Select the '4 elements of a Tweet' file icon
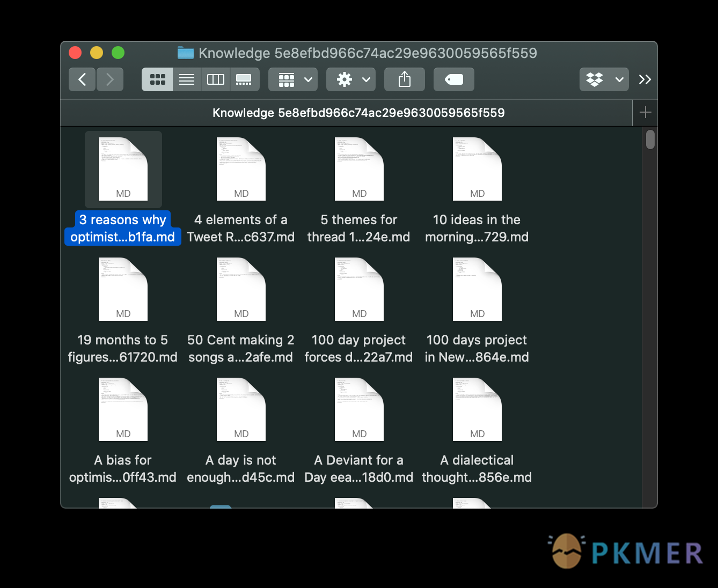Screen dimensions: 718x588 [x=241, y=169]
